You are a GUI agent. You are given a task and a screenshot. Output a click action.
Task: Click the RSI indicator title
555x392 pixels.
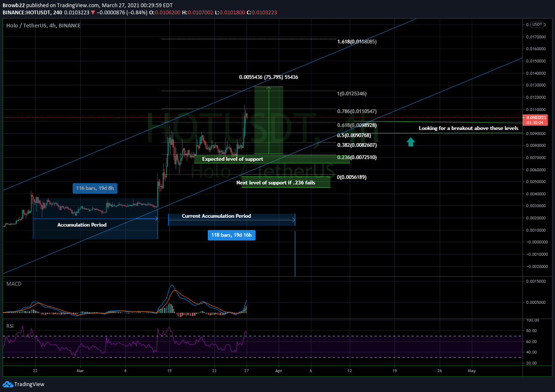tap(10, 326)
